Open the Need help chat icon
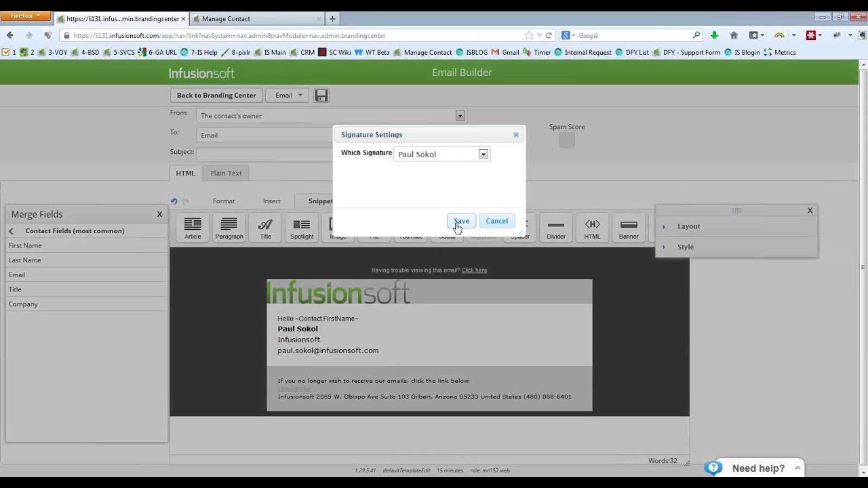The height and width of the screenshot is (488, 868). click(x=713, y=468)
